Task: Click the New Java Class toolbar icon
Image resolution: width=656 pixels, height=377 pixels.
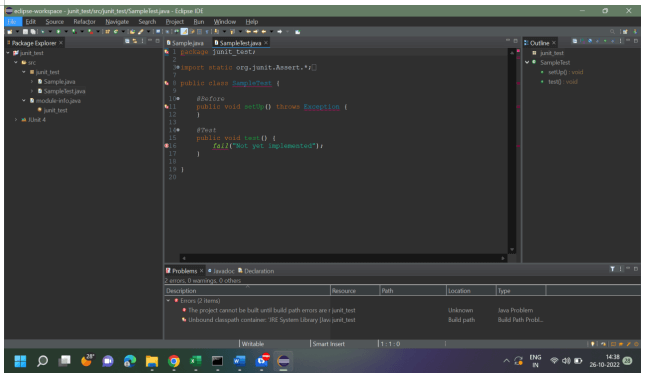Action: (116, 32)
